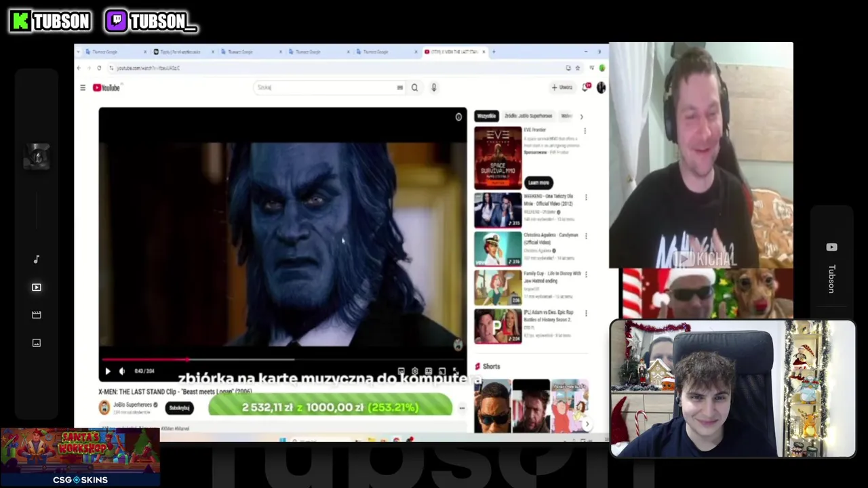Open the YouTube account avatar menu
868x488 pixels.
coord(601,87)
